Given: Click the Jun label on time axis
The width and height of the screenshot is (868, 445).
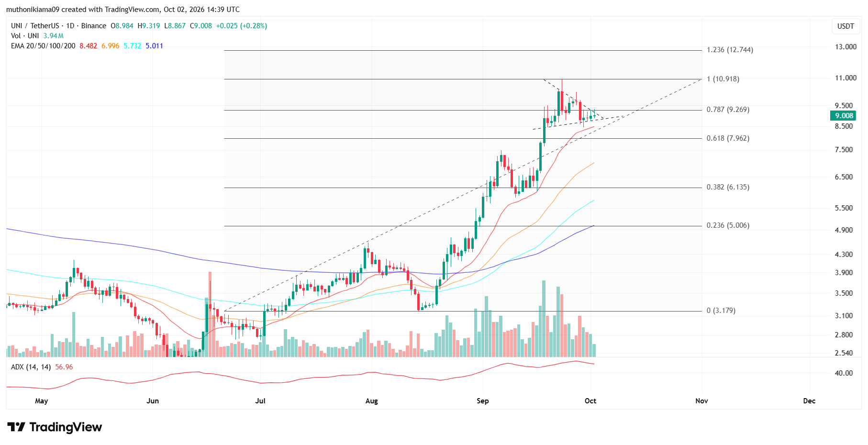Looking at the screenshot, I should pyautogui.click(x=152, y=401).
